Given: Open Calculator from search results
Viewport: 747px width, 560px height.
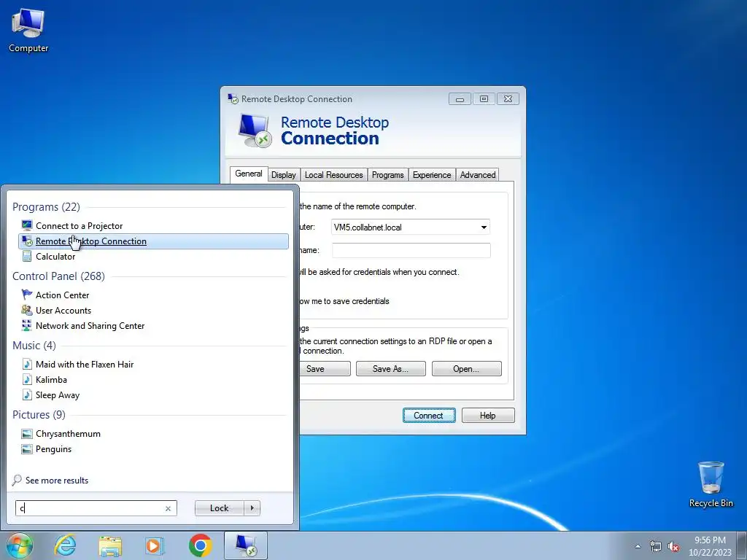Looking at the screenshot, I should [55, 256].
